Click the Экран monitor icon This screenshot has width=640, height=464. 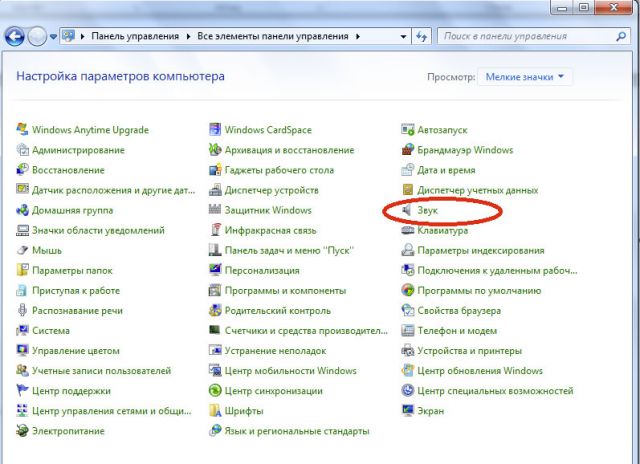(x=407, y=411)
